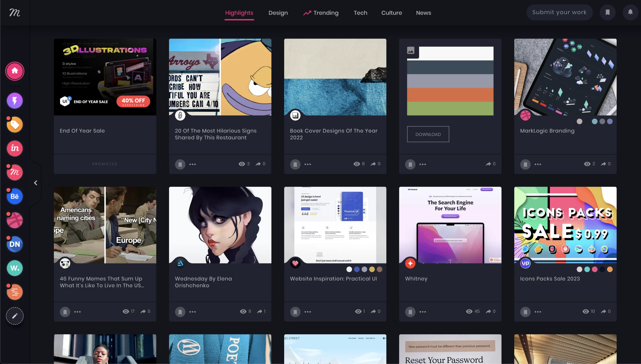This screenshot has height=364, width=641.
Task: Open the Behance source in sidebar
Action: (15, 196)
